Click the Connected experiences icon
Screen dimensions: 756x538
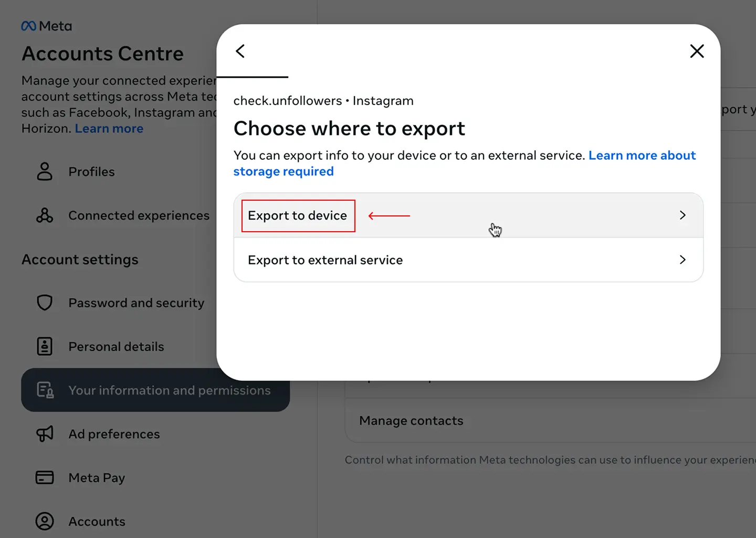[x=45, y=215]
